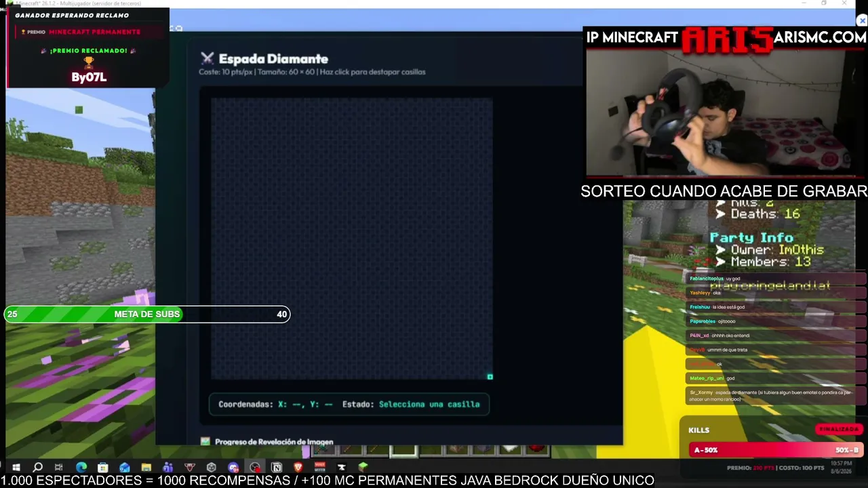Click the crossed swords icon beside Espada Diamante
Image resolution: width=868 pixels, height=488 pixels.
208,59
